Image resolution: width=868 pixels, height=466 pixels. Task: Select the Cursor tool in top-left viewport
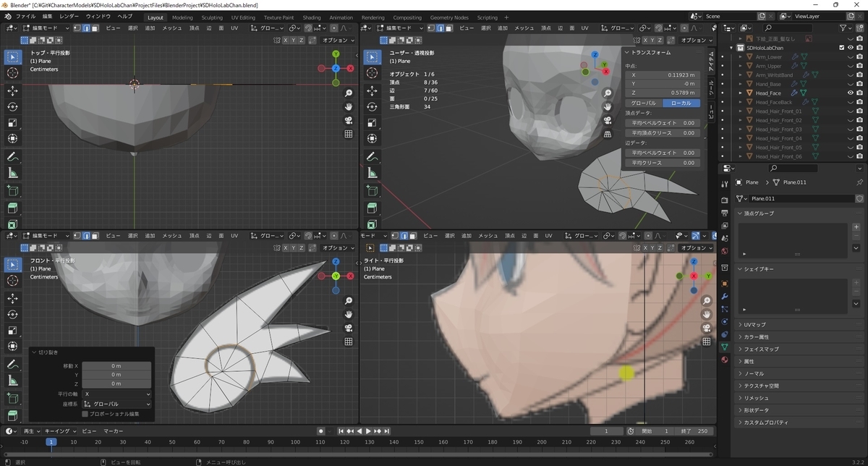[13, 73]
